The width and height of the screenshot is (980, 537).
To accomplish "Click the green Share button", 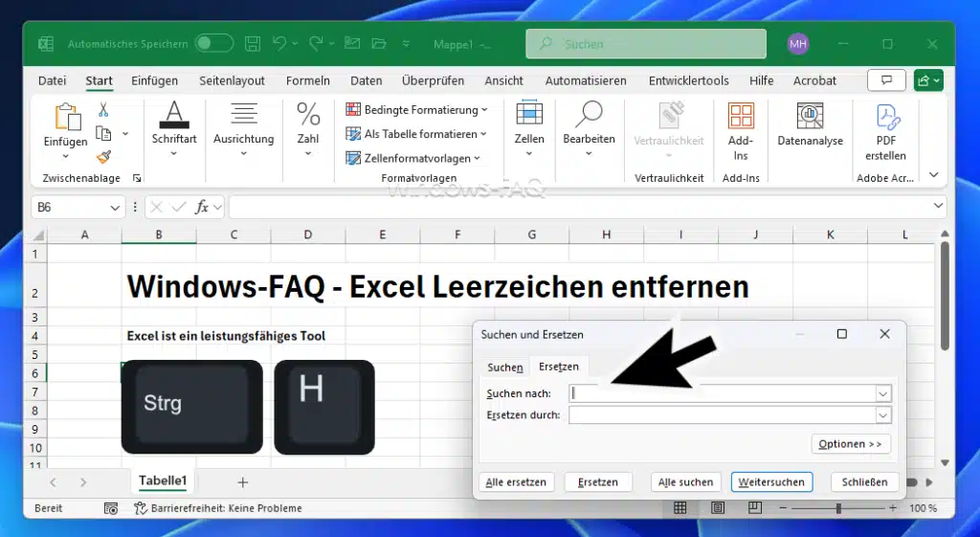I will [928, 80].
